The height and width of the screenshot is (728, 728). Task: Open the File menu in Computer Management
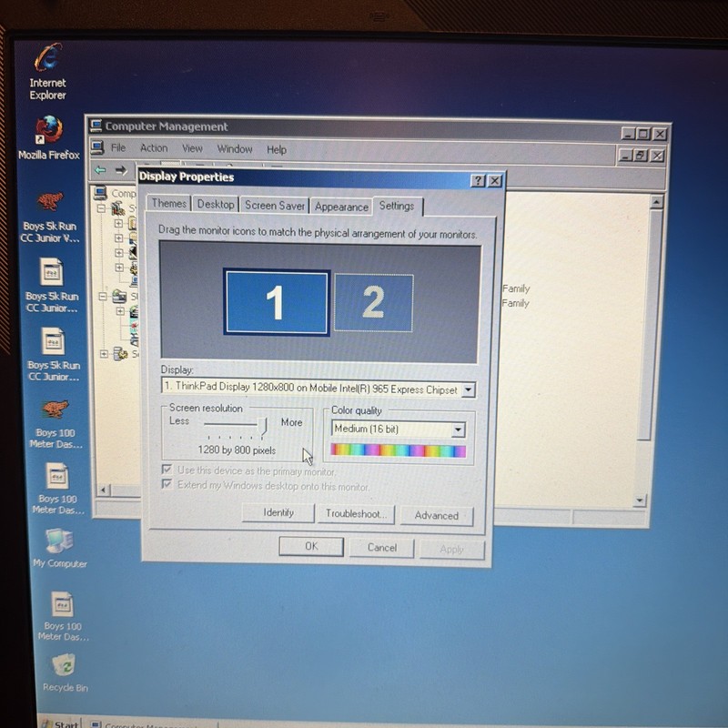118,147
